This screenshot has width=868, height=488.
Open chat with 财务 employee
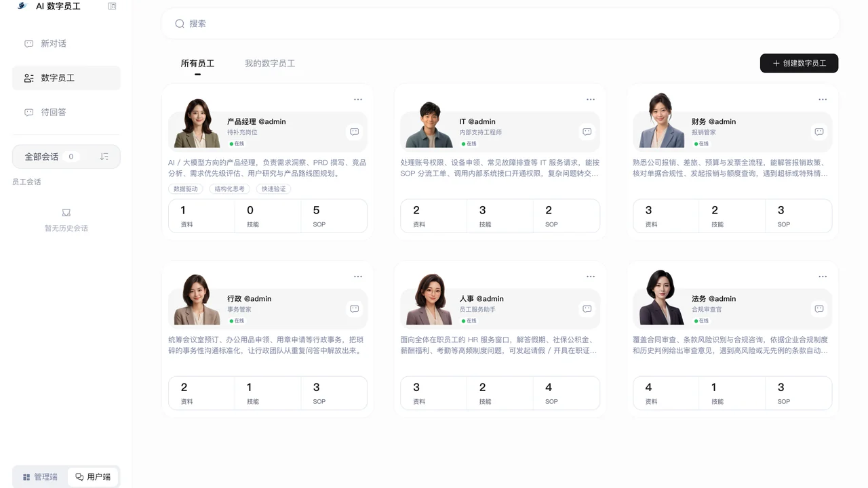tap(819, 131)
